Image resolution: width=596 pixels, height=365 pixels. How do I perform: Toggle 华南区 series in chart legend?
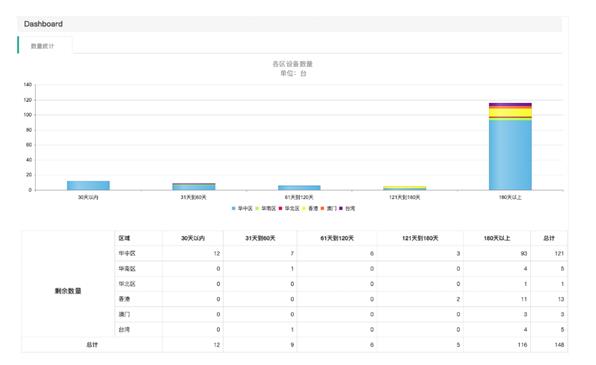coord(266,208)
